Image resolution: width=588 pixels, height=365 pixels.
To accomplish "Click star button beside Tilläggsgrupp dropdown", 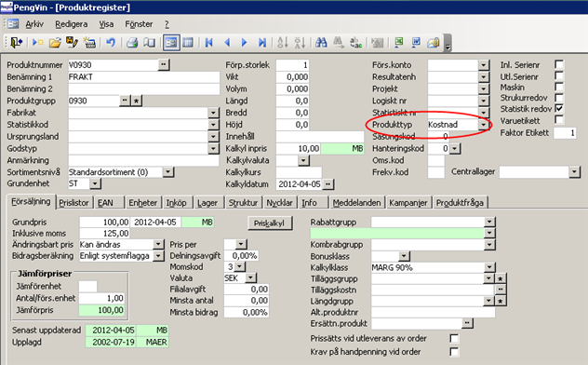I will [501, 278].
